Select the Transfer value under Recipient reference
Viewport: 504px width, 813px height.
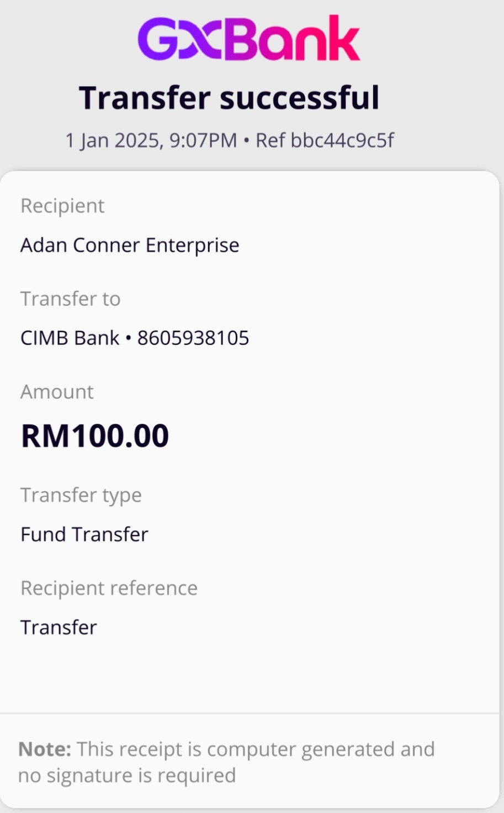(x=59, y=628)
